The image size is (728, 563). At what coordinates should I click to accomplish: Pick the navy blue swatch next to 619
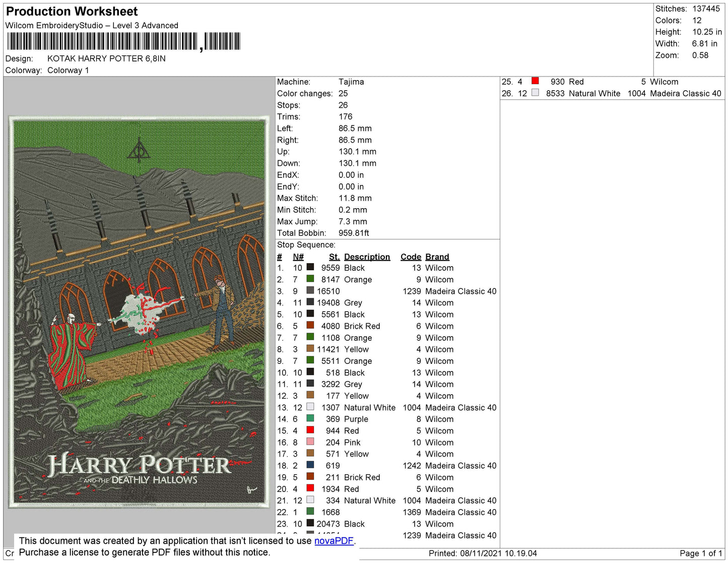pos(310,465)
